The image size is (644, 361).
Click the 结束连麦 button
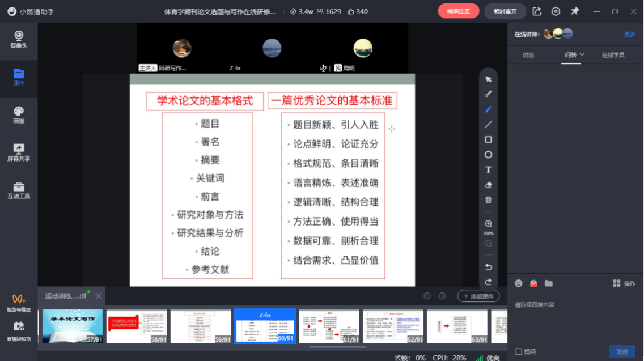(458, 11)
